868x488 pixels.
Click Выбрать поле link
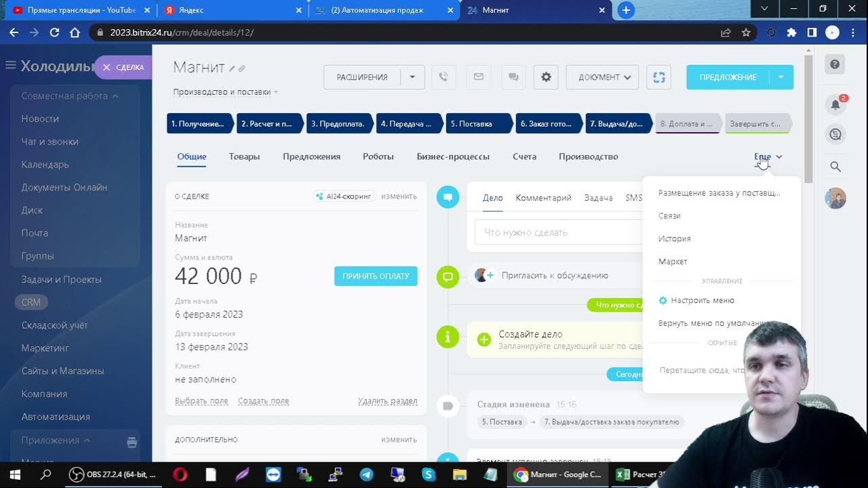(201, 401)
